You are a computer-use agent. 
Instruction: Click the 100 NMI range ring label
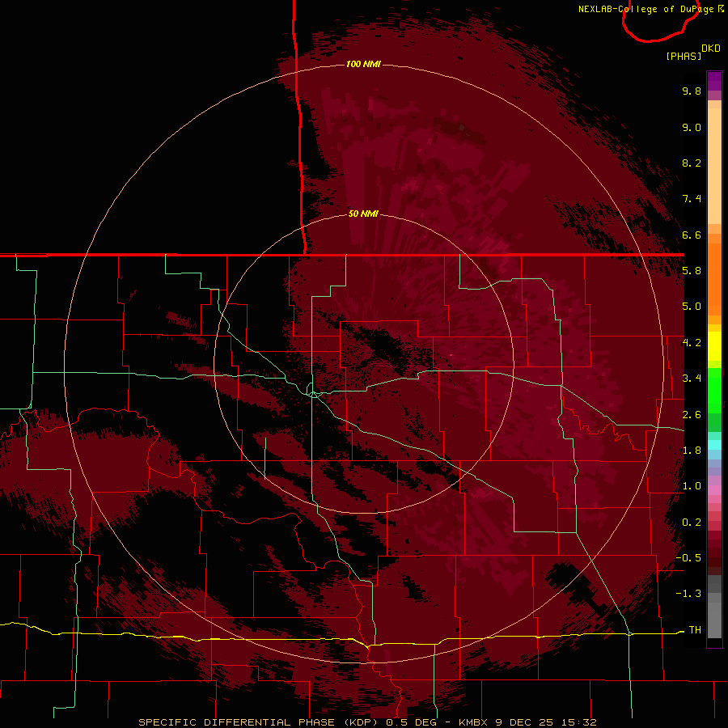(363, 64)
